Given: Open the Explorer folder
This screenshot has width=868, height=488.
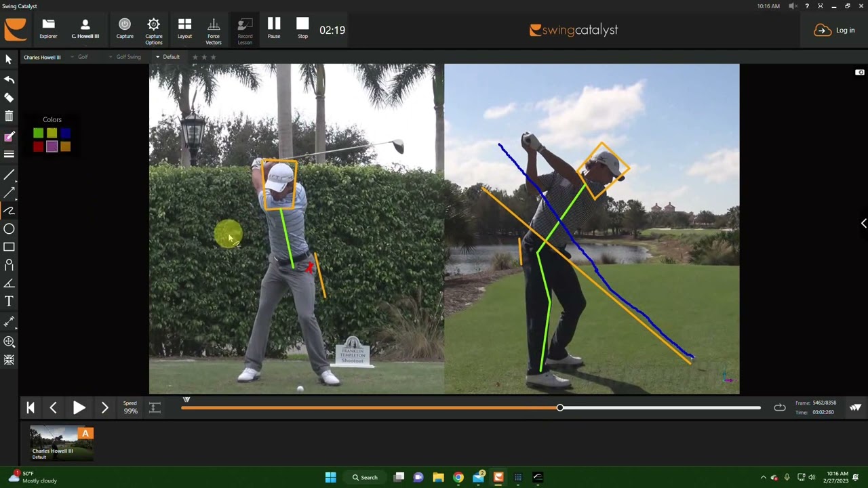Looking at the screenshot, I should click(x=48, y=29).
